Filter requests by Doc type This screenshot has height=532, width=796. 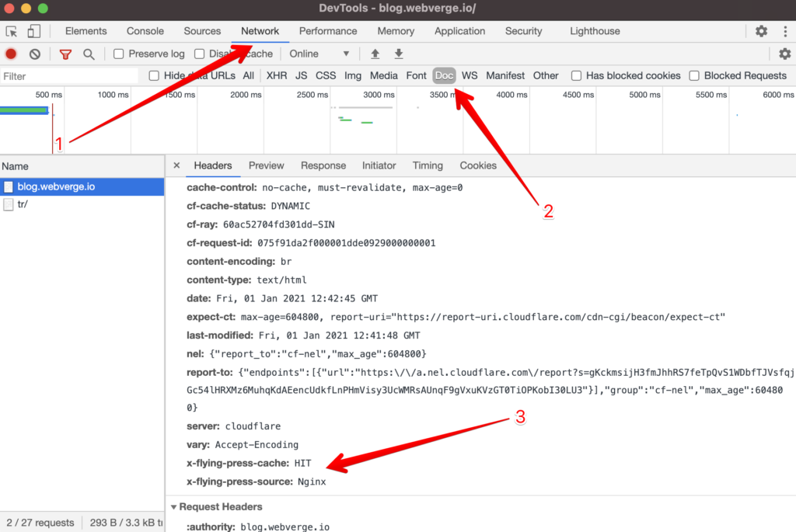(x=443, y=75)
